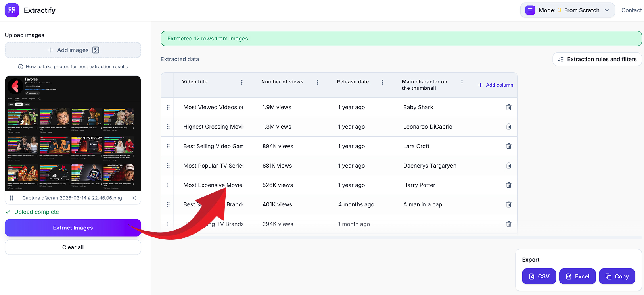Delete the Baby Shark row

pos(508,107)
